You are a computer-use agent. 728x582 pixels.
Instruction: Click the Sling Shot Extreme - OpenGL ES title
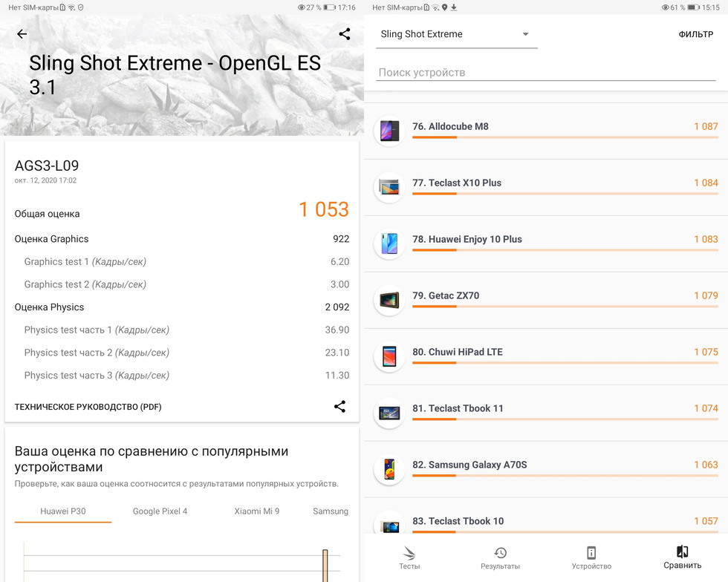tap(175, 75)
